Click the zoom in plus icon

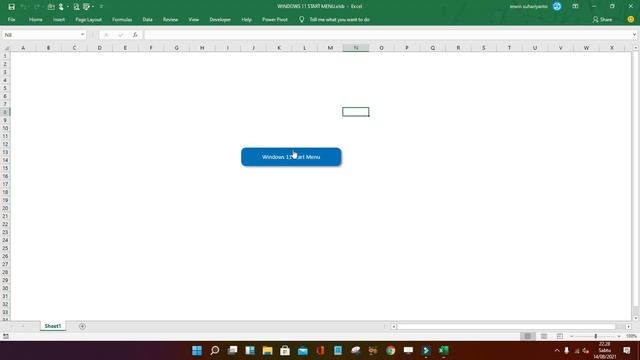coord(619,336)
